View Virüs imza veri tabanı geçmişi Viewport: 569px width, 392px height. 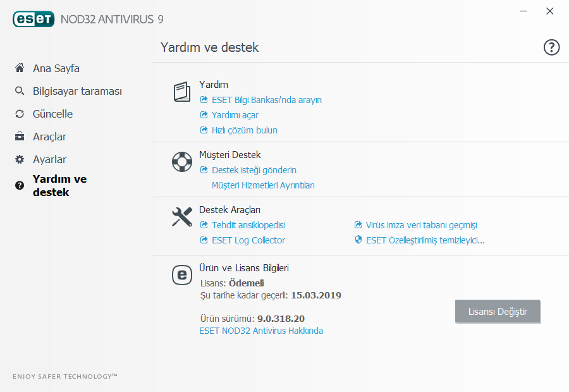click(x=420, y=225)
